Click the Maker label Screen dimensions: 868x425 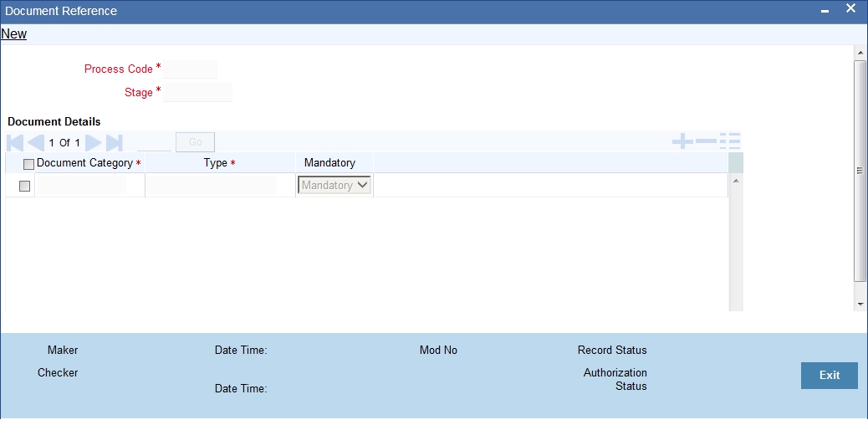point(63,351)
